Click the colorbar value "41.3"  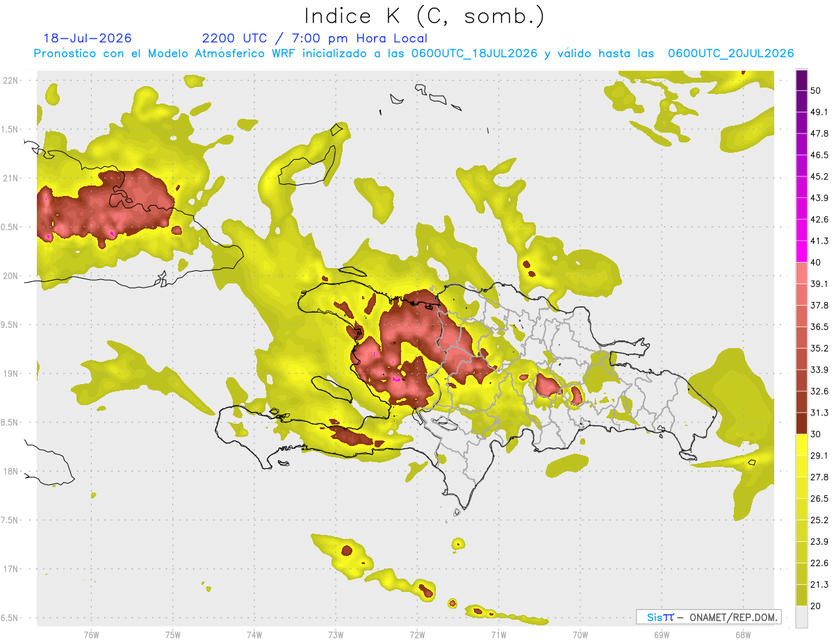click(819, 241)
